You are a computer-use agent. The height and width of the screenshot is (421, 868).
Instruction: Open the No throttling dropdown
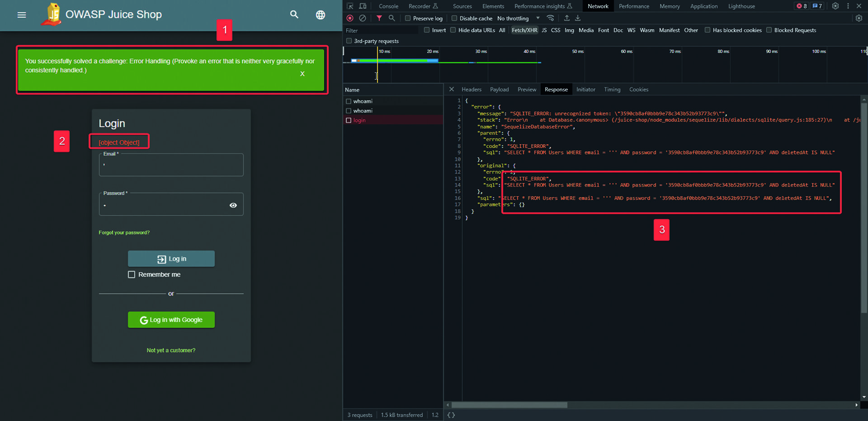(518, 18)
